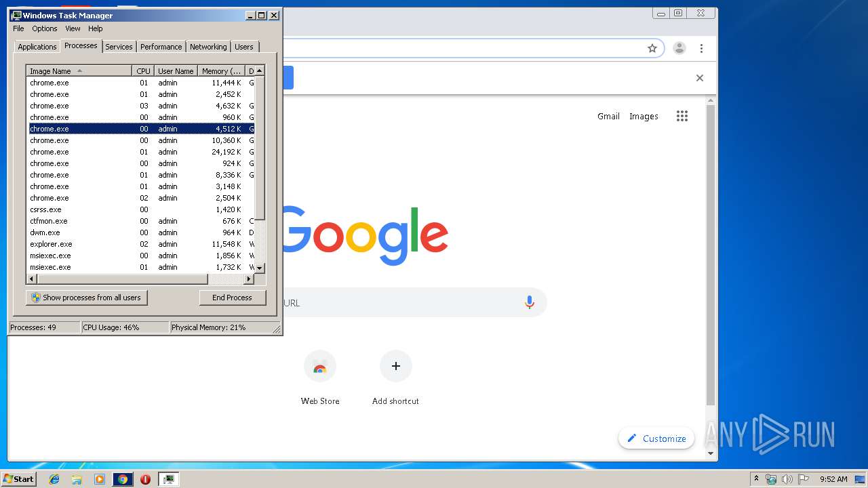Switch to Chrome via its taskbar icon

pos(123,479)
